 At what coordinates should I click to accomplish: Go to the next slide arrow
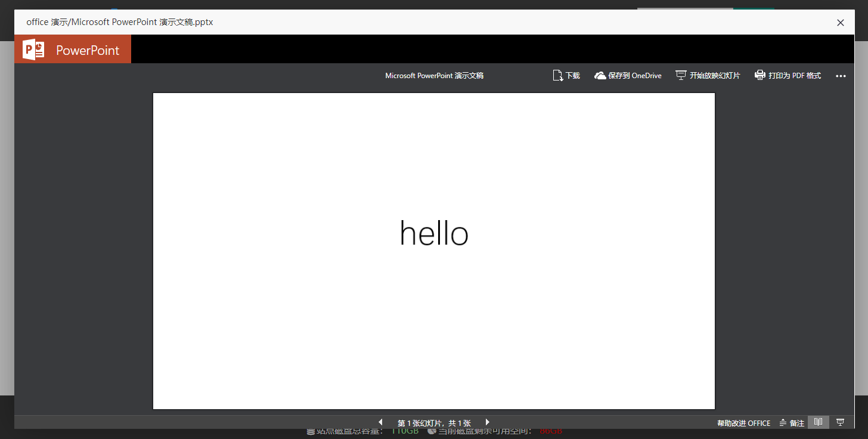coord(487,422)
